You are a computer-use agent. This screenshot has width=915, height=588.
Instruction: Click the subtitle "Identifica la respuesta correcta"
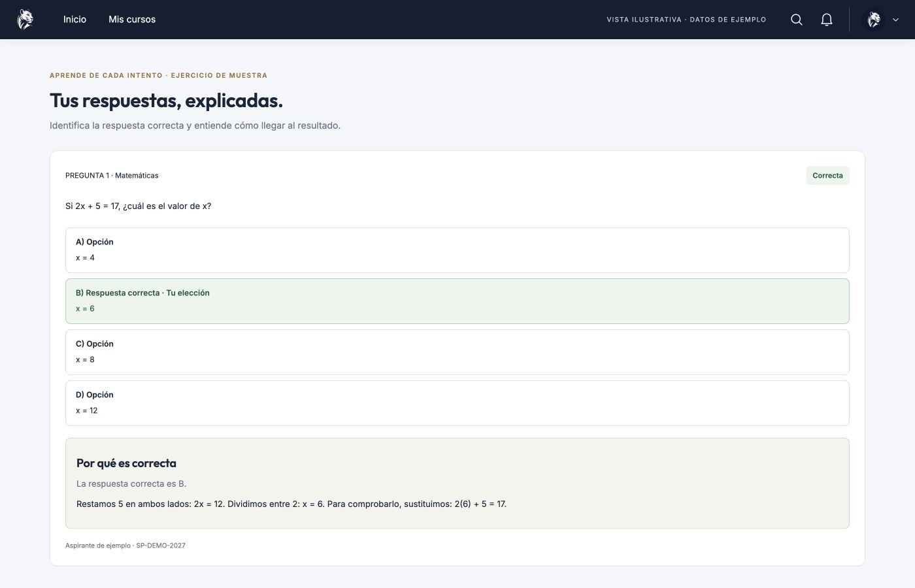195,125
